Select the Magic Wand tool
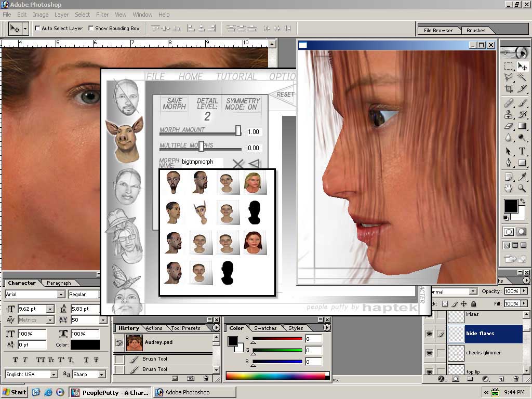The height and width of the screenshot is (399, 532). point(522,77)
